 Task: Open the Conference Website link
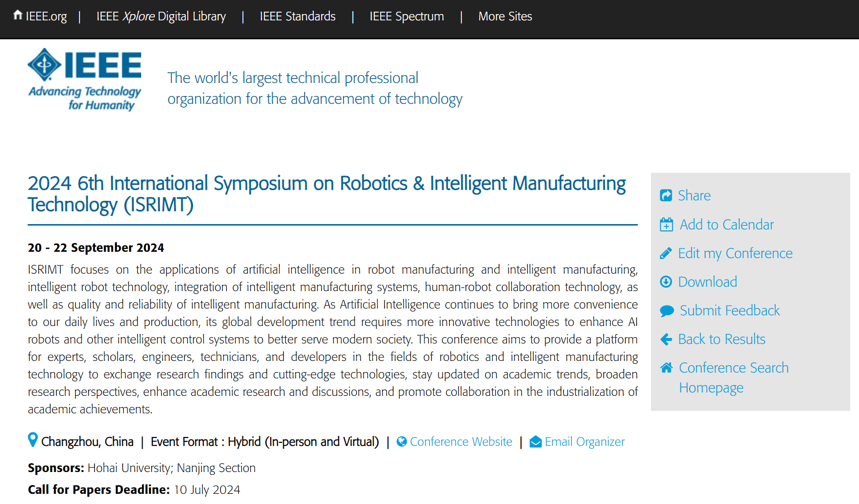click(461, 442)
